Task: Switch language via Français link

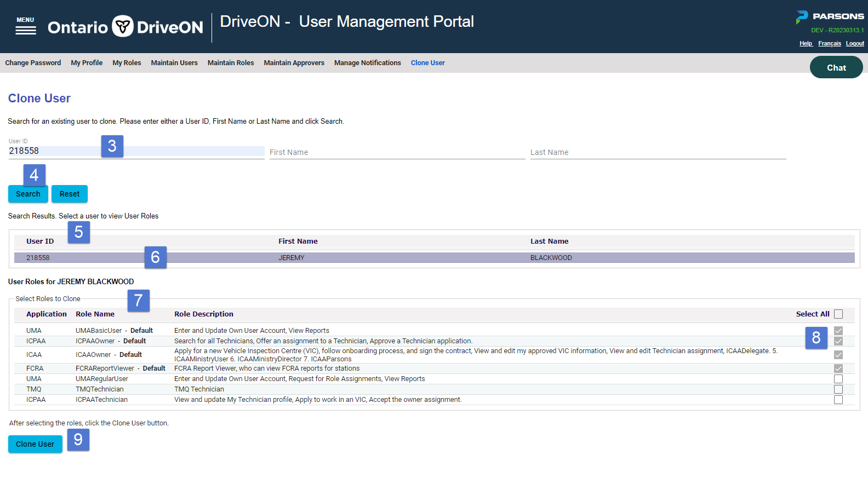Action: tap(829, 44)
